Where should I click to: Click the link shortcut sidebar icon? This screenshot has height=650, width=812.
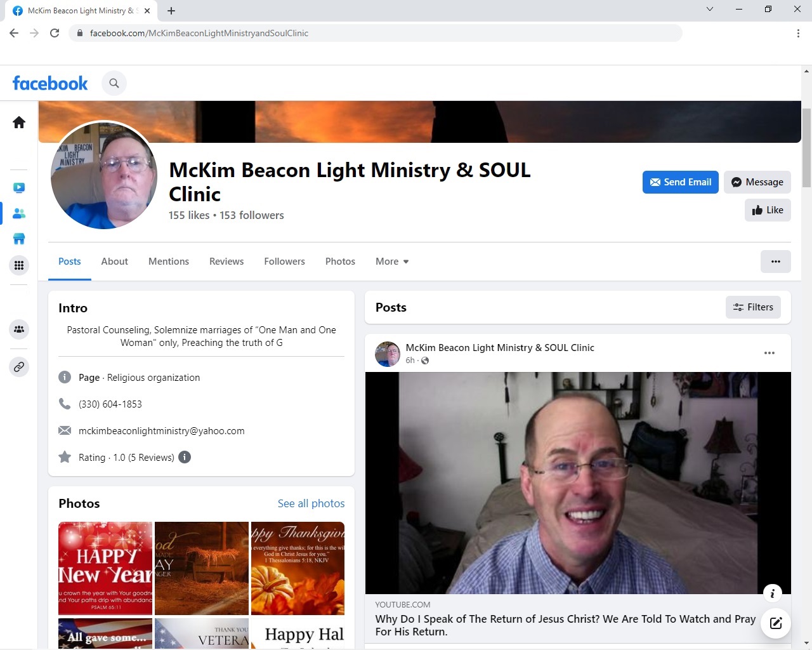pyautogui.click(x=19, y=367)
